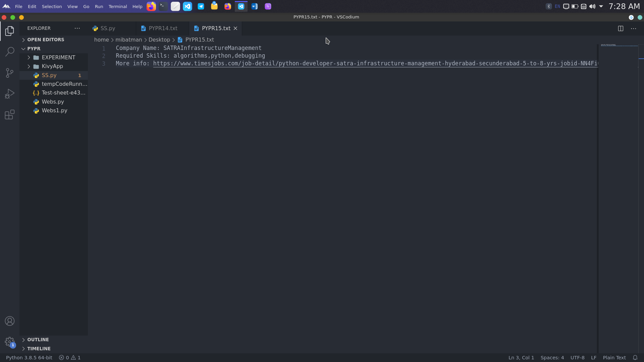644x362 pixels.
Task: Split the editor to the right
Action: (621, 28)
